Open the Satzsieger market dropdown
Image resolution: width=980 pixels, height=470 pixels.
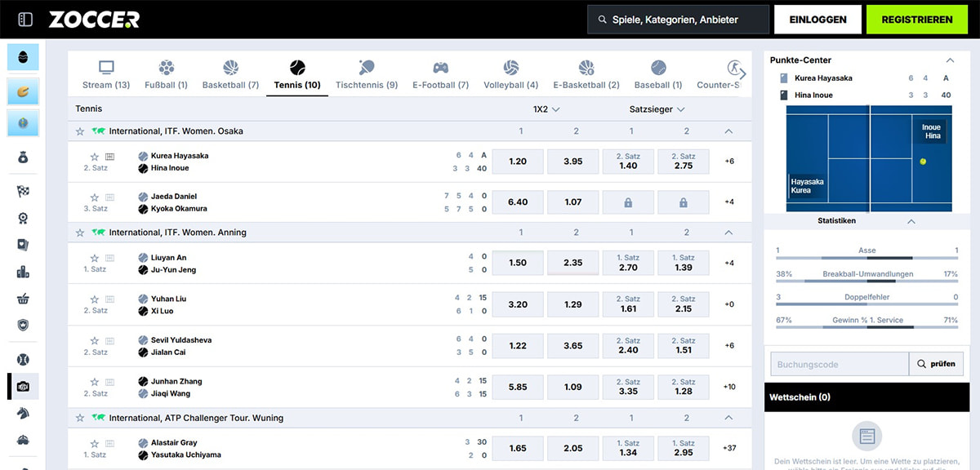[657, 109]
